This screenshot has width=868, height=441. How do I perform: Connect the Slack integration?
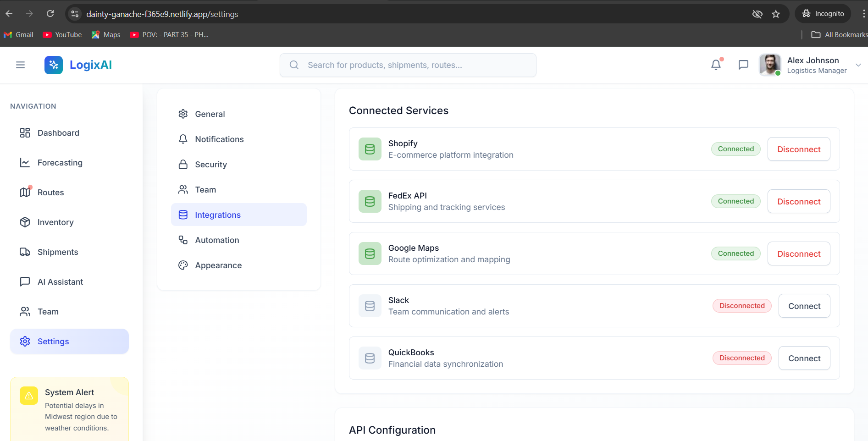pos(804,306)
